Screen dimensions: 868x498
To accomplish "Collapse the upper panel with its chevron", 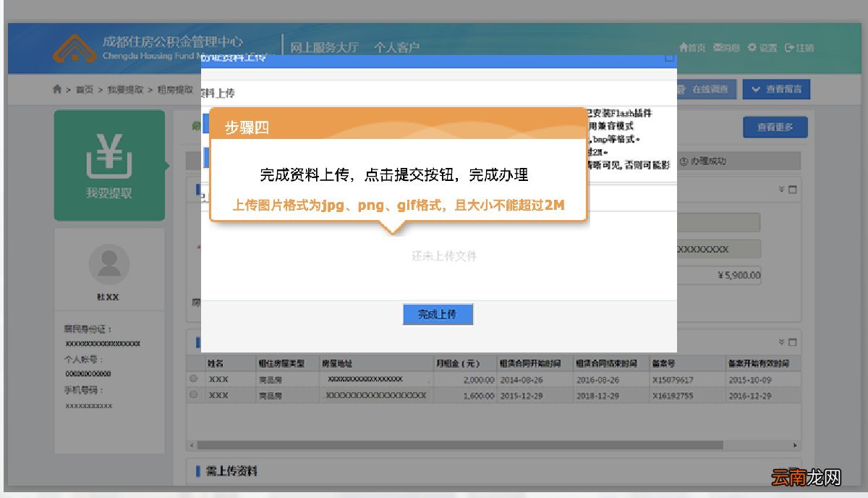I will (x=781, y=190).
